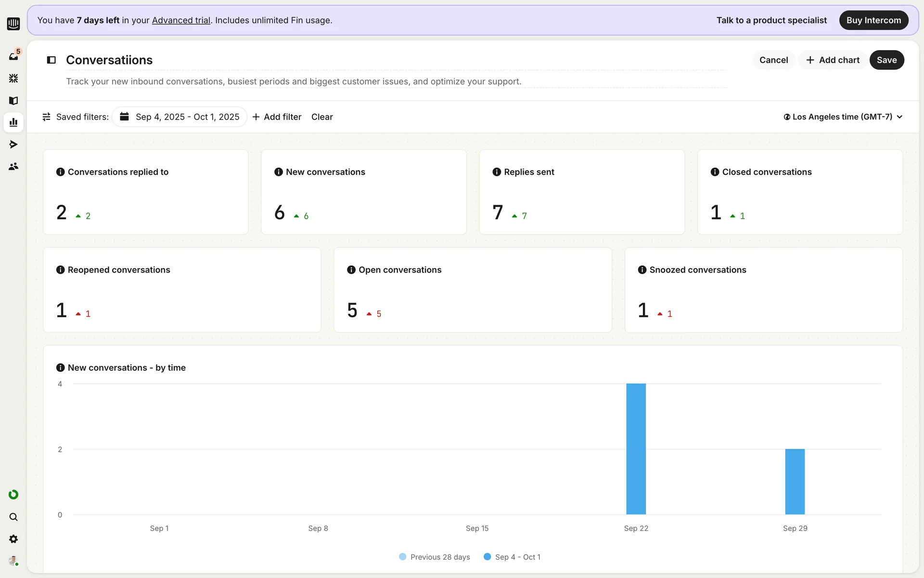Screen dimensions: 924x578
Task: Click the Intercom logo icon
Action: pyautogui.click(x=13, y=23)
